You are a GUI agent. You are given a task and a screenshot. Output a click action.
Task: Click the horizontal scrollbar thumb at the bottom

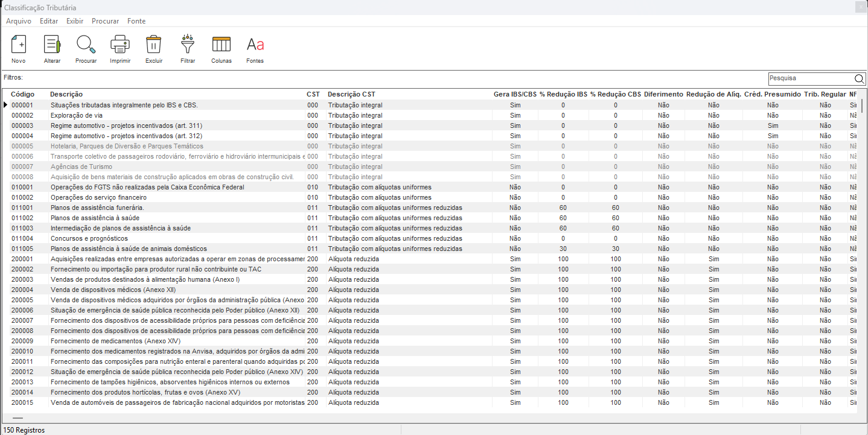click(18, 418)
